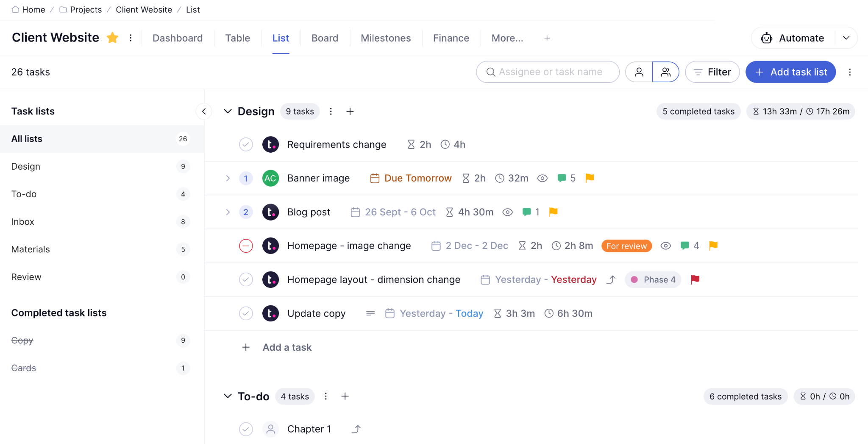Open the three-dot menu beside Design list
This screenshot has width=868, height=444.
331,112
